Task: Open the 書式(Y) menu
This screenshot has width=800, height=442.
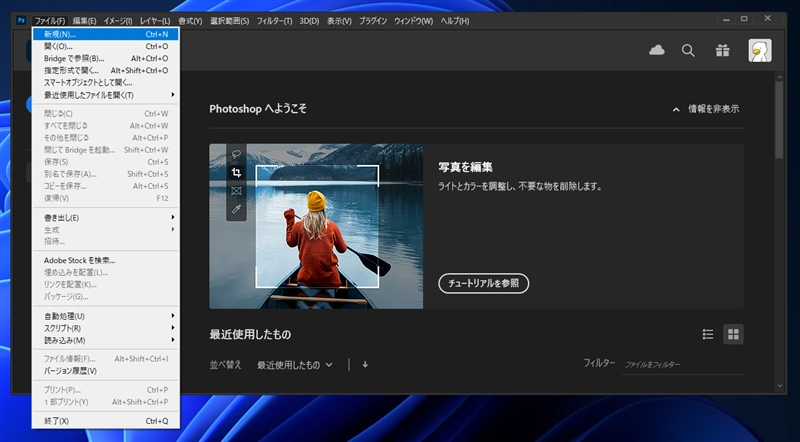Action: click(x=190, y=21)
